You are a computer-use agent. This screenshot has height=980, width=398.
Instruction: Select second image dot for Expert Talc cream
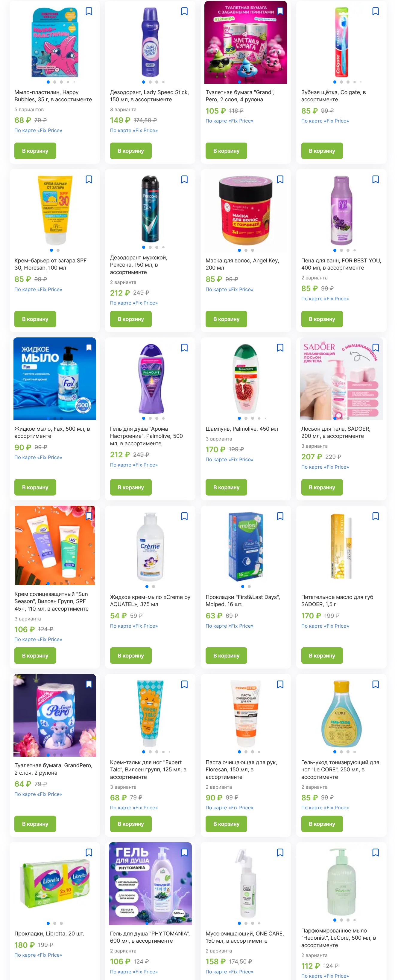click(150, 752)
